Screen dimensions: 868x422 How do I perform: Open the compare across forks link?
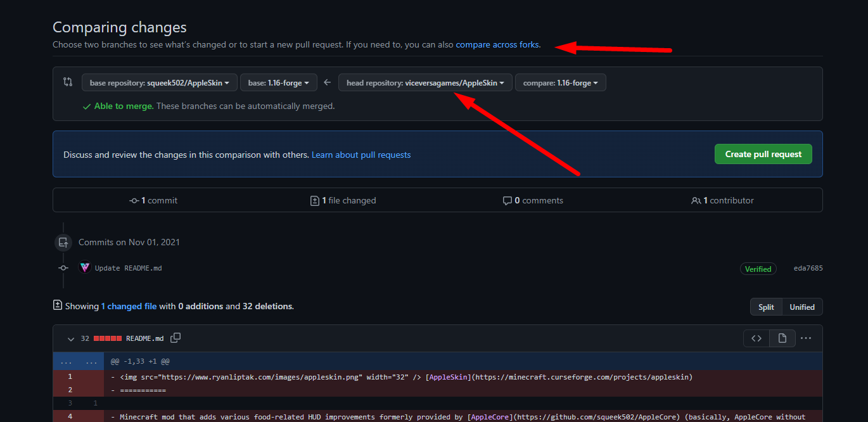(497, 44)
